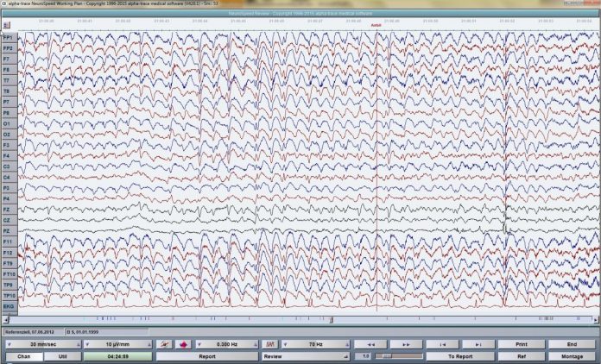Select the CZ channel label
Screen dimensions: 601x364
9,221
